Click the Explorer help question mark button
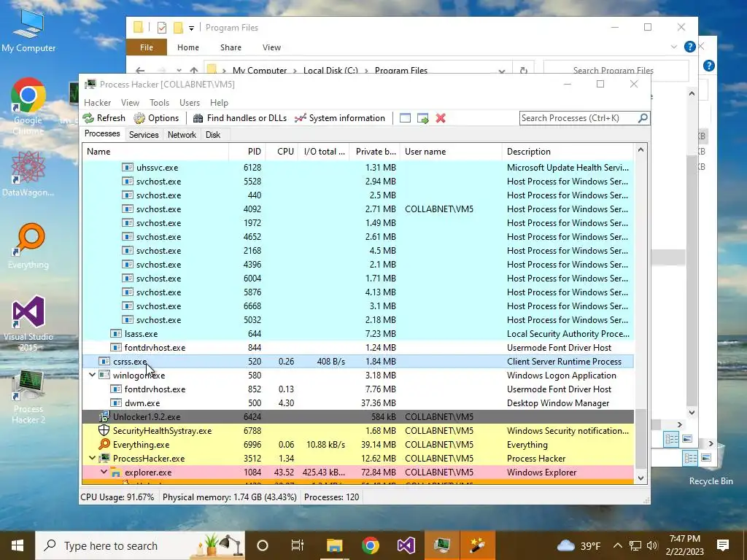This screenshot has width=747, height=560. (689, 47)
